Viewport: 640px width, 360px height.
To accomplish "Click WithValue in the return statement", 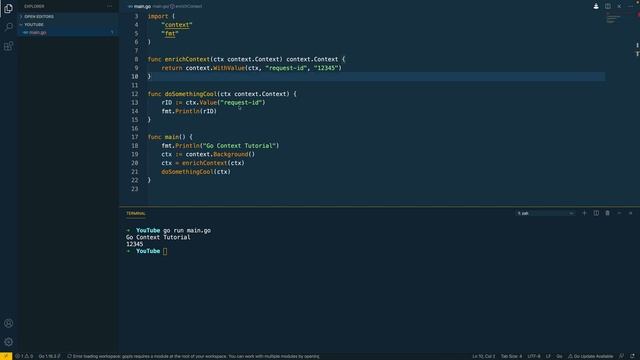I will coord(229,68).
